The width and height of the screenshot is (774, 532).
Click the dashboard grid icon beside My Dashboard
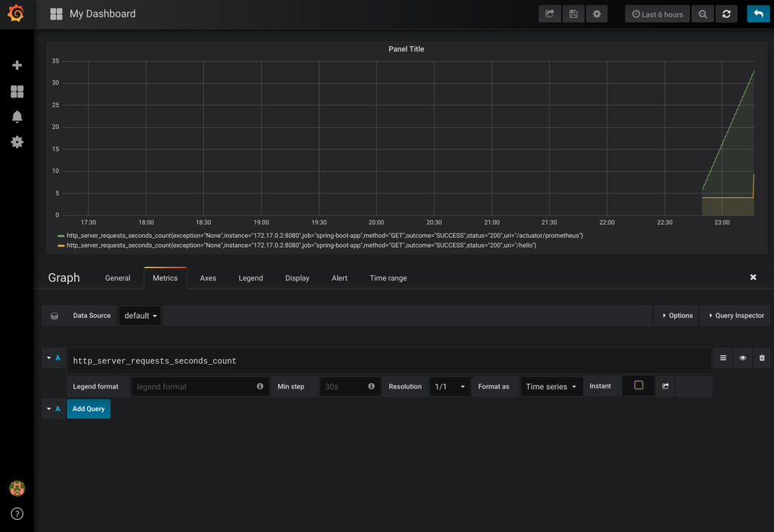click(56, 14)
